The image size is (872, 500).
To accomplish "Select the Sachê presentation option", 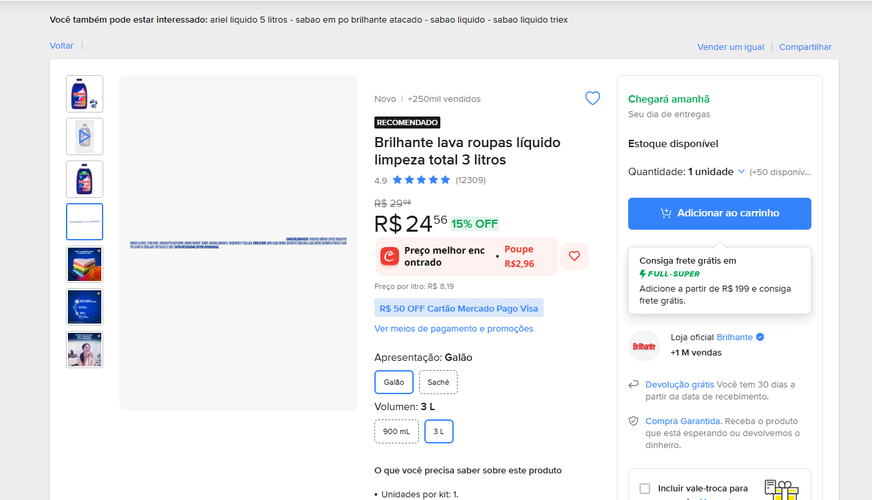I will tap(438, 382).
